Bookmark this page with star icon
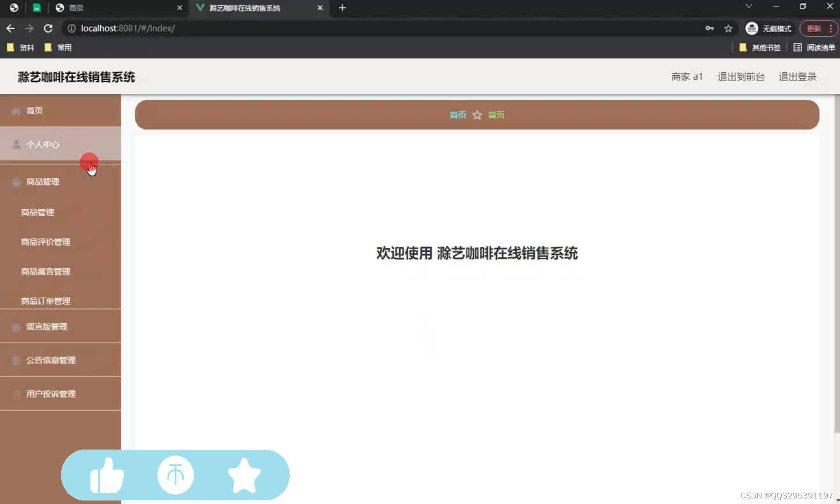This screenshot has width=840, height=504. 728,28
